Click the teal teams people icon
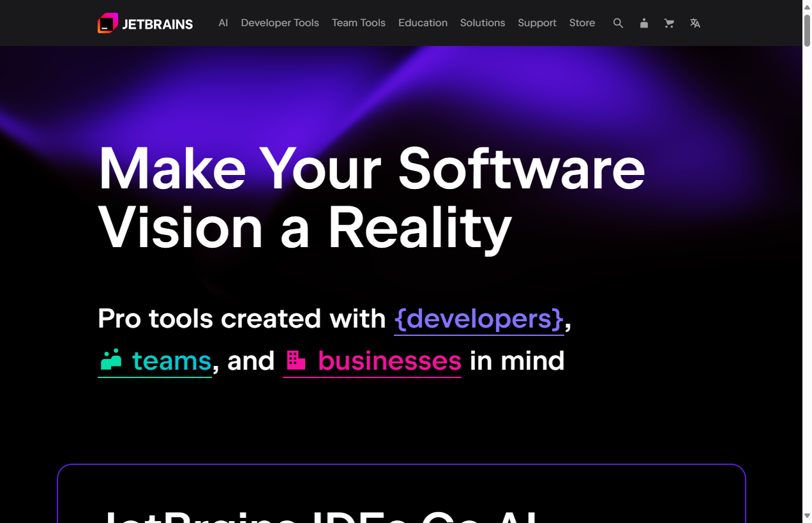Screen dimensions: 812x523 (x=111, y=360)
